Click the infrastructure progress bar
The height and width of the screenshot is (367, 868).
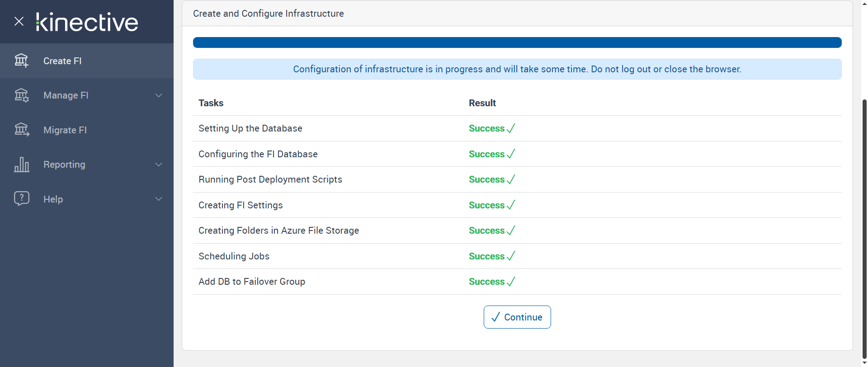(x=517, y=42)
